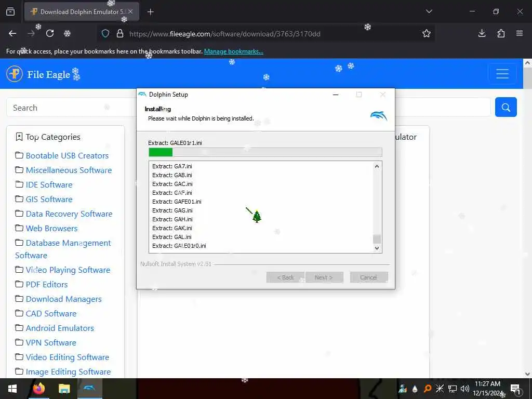
Task: Follow the Manage bookmarks link
Action: 233,51
